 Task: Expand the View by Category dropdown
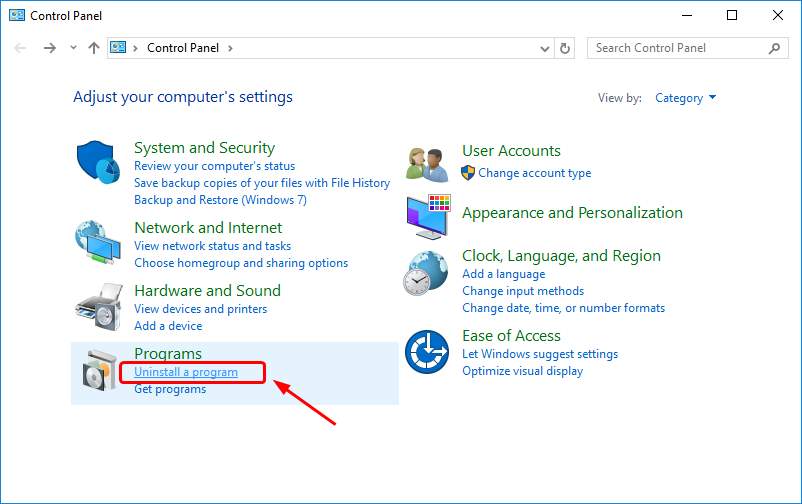(x=685, y=98)
